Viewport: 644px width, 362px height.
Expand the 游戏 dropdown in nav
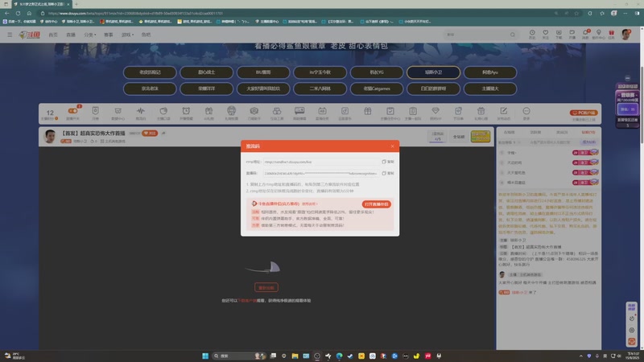click(x=128, y=35)
